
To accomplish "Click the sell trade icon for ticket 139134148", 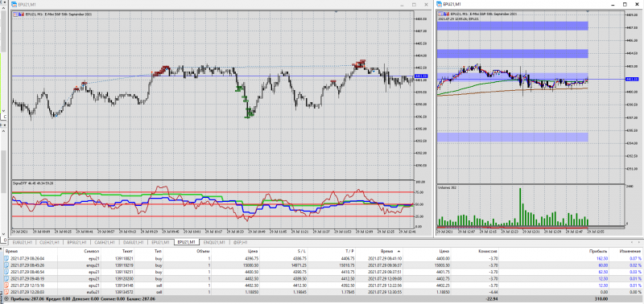I will [6, 286].
